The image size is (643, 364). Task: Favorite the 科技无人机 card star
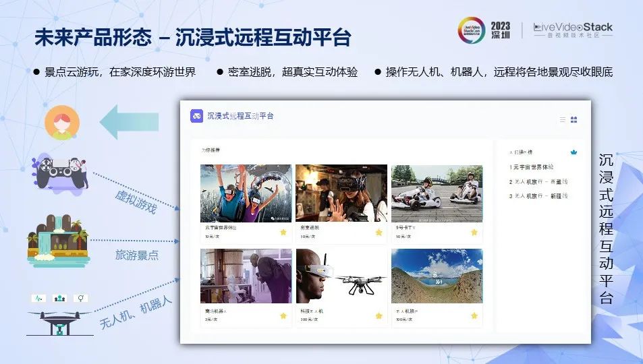379,315
